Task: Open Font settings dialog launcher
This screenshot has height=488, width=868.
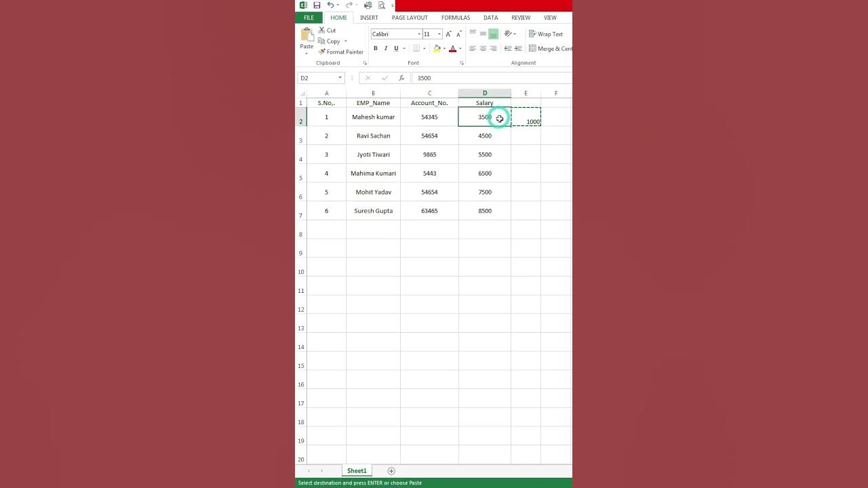Action: (x=462, y=63)
